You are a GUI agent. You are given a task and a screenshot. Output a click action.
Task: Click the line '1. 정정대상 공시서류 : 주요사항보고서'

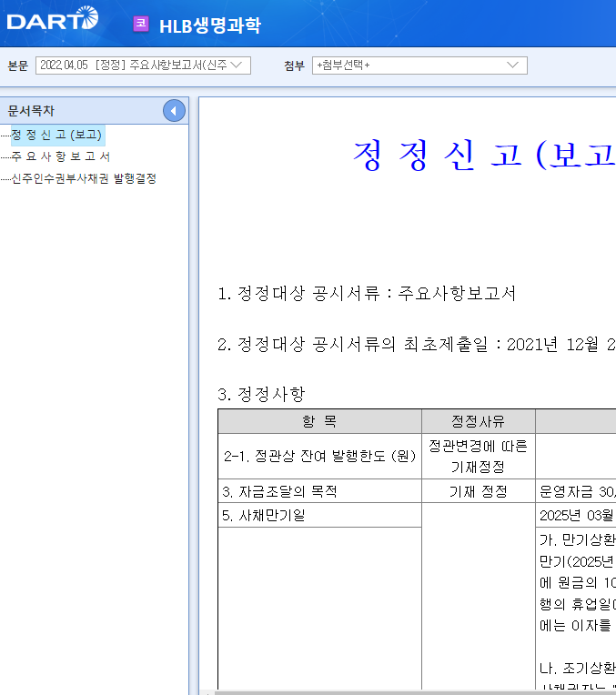367,294
